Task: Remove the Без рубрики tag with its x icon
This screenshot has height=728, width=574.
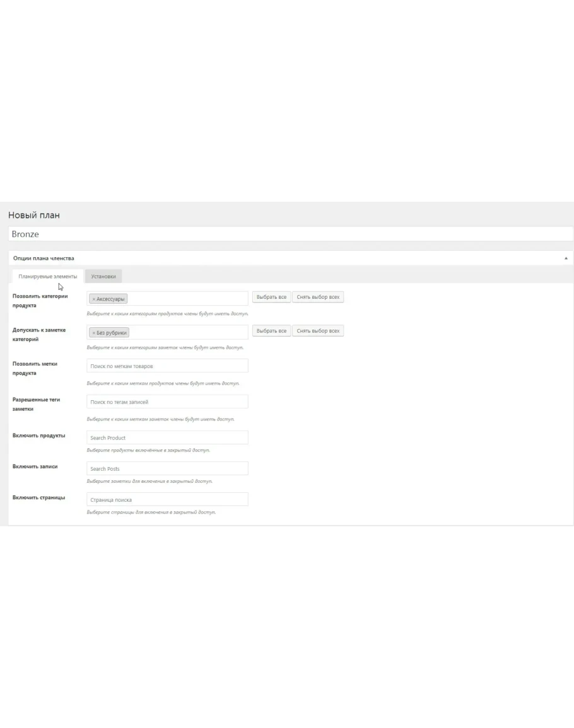Action: pos(94,333)
